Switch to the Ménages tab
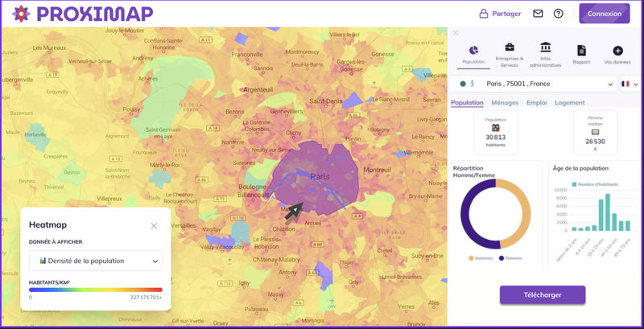The height and width of the screenshot is (329, 644). [505, 103]
